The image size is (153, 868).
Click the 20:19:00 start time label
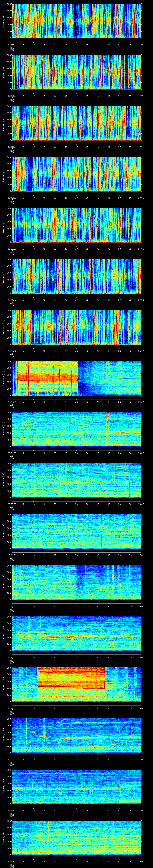click(12, 198)
